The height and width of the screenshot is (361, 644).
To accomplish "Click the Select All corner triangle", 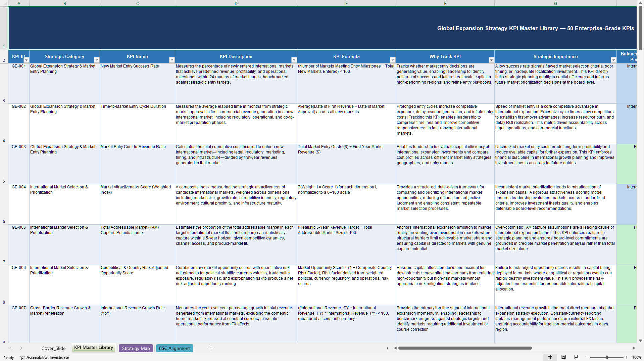I will [x=4, y=3].
